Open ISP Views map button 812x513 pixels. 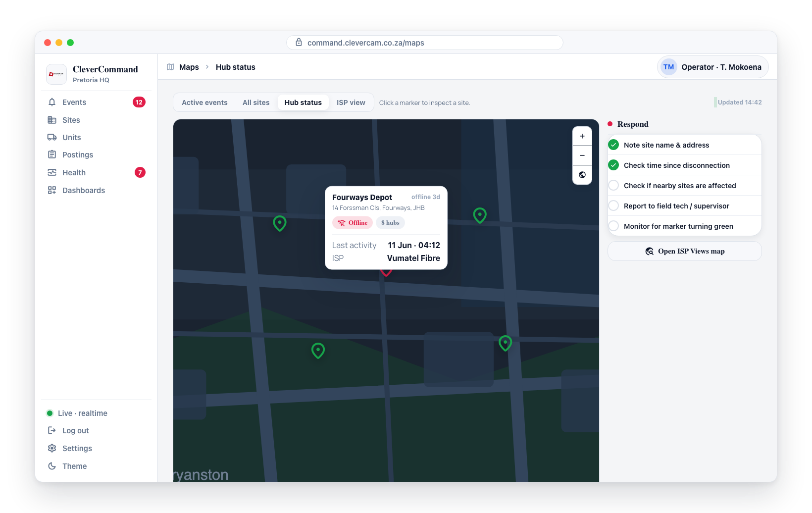click(x=684, y=251)
